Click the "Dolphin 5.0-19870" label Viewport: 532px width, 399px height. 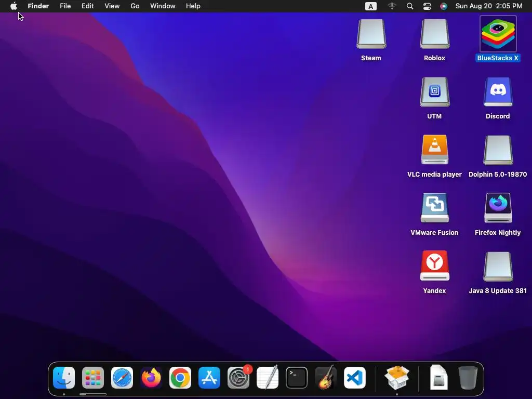(x=498, y=175)
